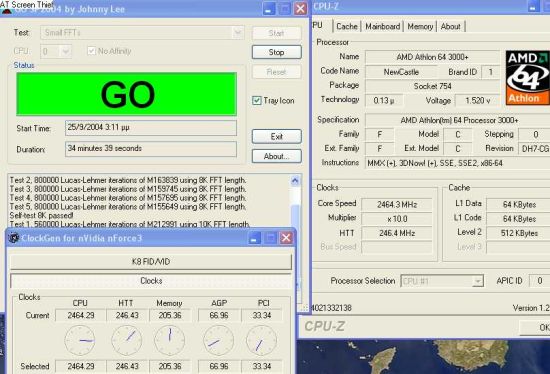This screenshot has height=374, width=550.
Task: Switch to the Cache tab in CPU-Z
Action: tap(347, 26)
